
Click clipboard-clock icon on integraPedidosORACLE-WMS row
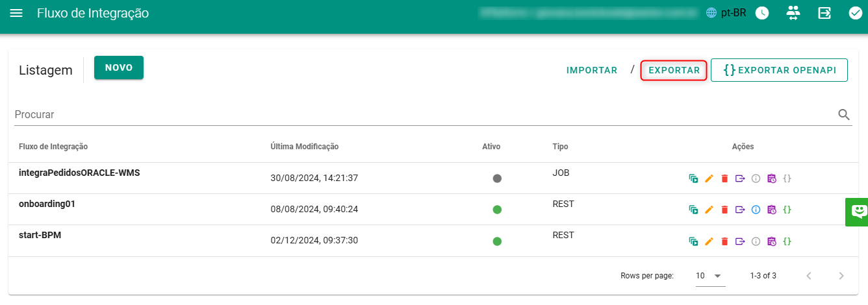tap(771, 178)
